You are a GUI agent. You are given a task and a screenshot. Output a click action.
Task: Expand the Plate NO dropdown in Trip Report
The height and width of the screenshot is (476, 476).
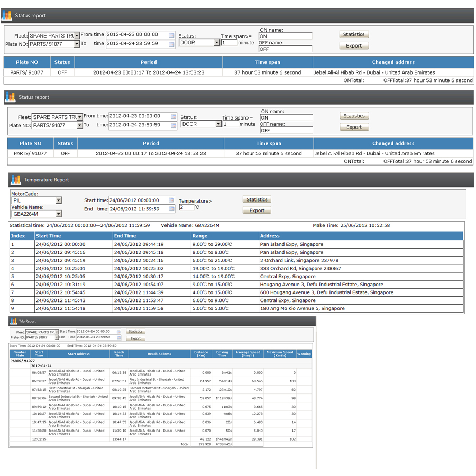point(57,337)
